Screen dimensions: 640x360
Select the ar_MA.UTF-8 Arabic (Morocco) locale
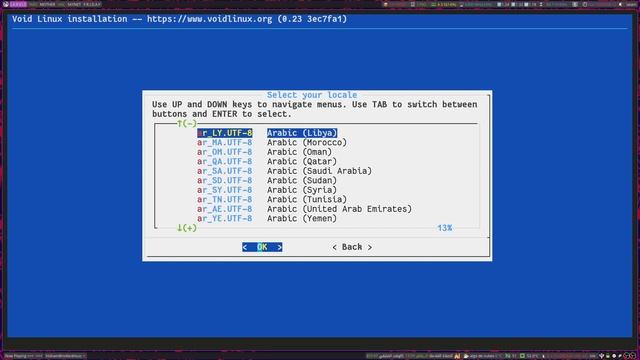click(272, 142)
